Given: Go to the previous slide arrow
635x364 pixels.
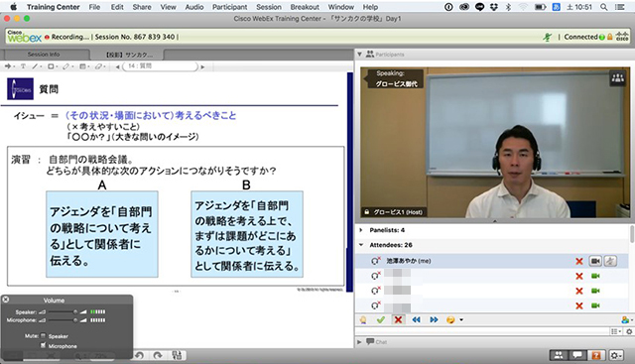Looking at the screenshot, I should [117, 66].
